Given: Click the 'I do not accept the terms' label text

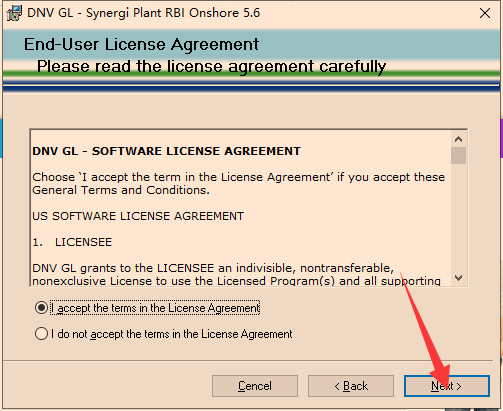Looking at the screenshot, I should [172, 334].
